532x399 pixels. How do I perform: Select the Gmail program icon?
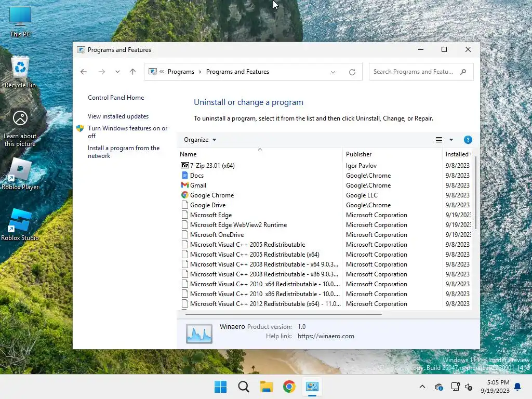point(184,185)
